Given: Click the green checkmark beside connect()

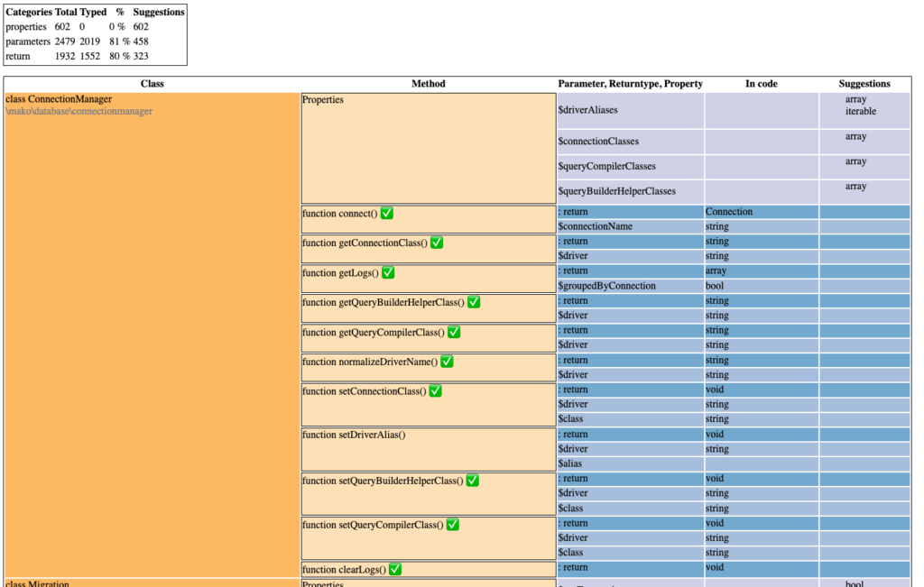Looking at the screenshot, I should (x=386, y=214).
